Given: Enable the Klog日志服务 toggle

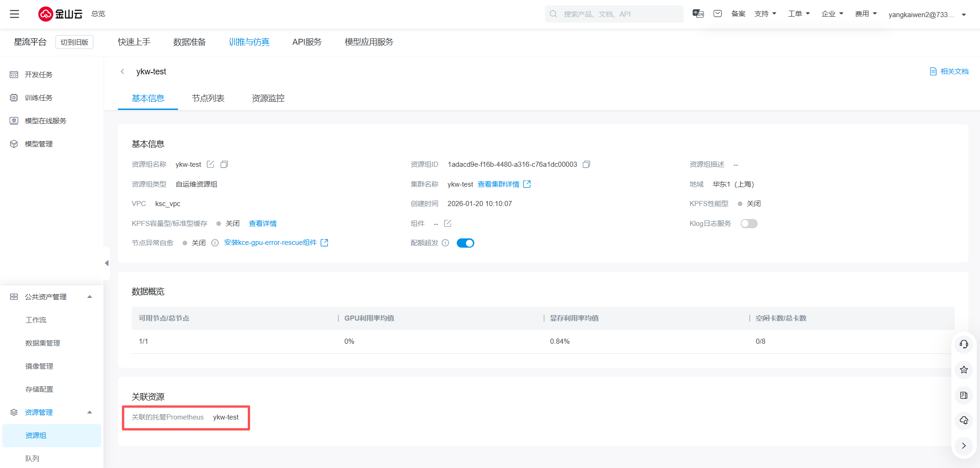Looking at the screenshot, I should click(x=749, y=224).
